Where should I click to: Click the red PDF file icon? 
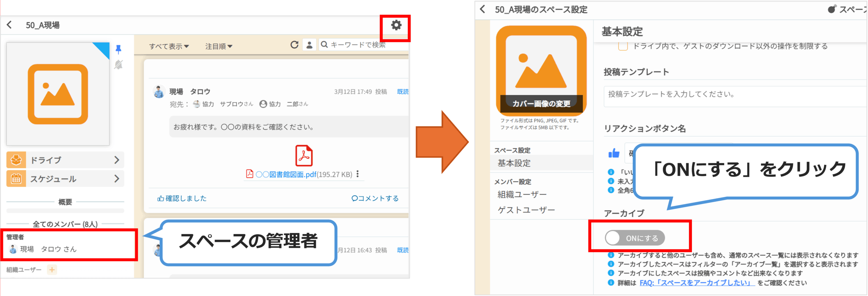click(304, 156)
